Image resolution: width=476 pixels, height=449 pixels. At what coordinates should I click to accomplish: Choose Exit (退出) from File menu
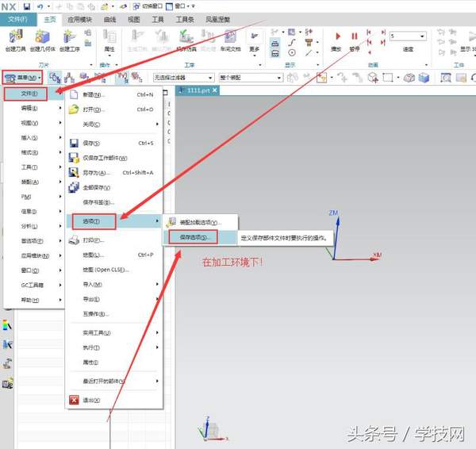point(113,400)
